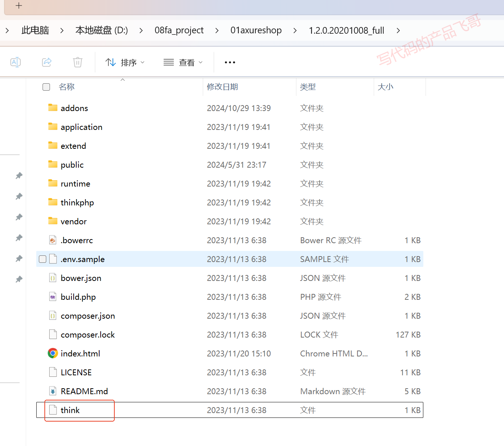Click the application folder icon

point(53,127)
